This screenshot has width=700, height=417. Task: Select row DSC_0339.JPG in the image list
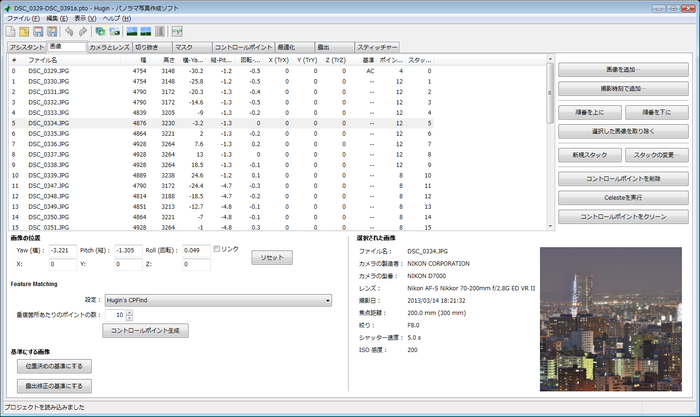(x=221, y=175)
